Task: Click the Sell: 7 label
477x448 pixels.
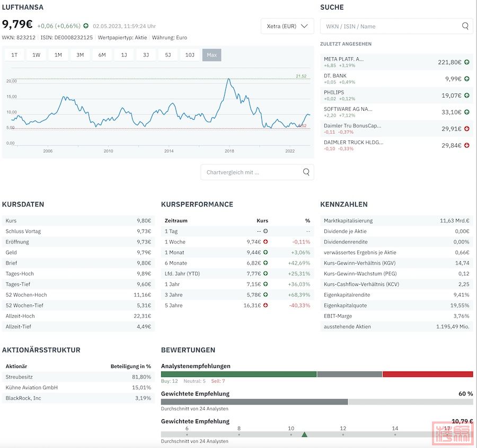Action: (x=218, y=381)
